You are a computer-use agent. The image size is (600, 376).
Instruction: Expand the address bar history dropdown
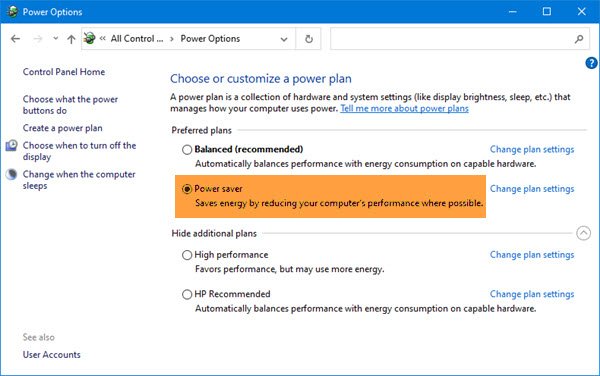[x=284, y=39]
